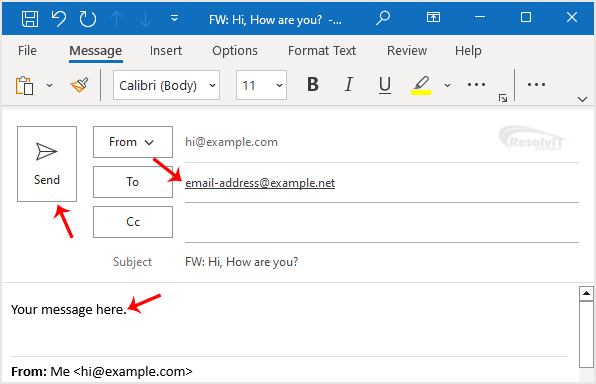Viewport: 596px width, 384px height.
Task: Click the Redo arrow icon
Action: point(87,18)
